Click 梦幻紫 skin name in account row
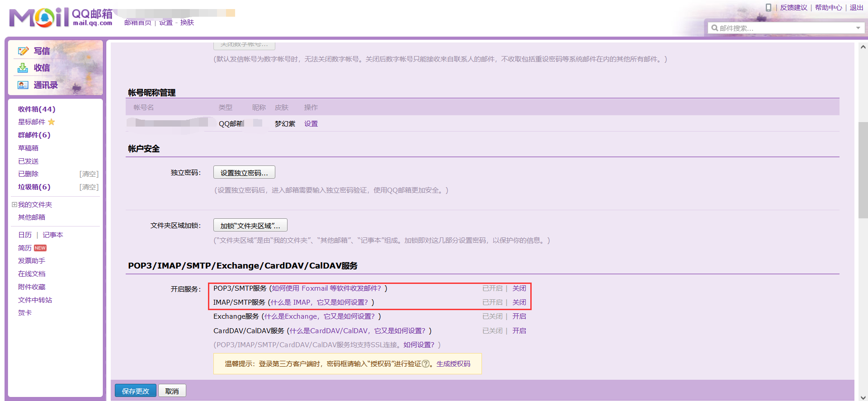Image resolution: width=868 pixels, height=401 pixels. [285, 124]
